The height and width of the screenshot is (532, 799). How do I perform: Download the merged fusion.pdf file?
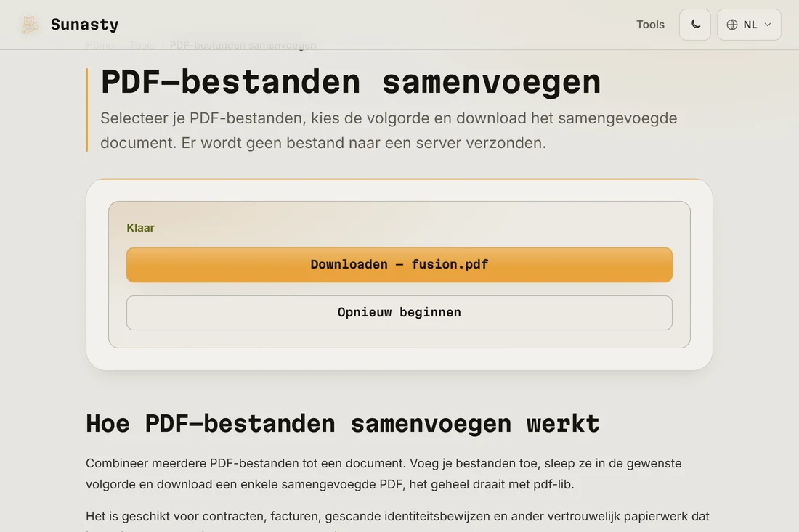tap(399, 265)
